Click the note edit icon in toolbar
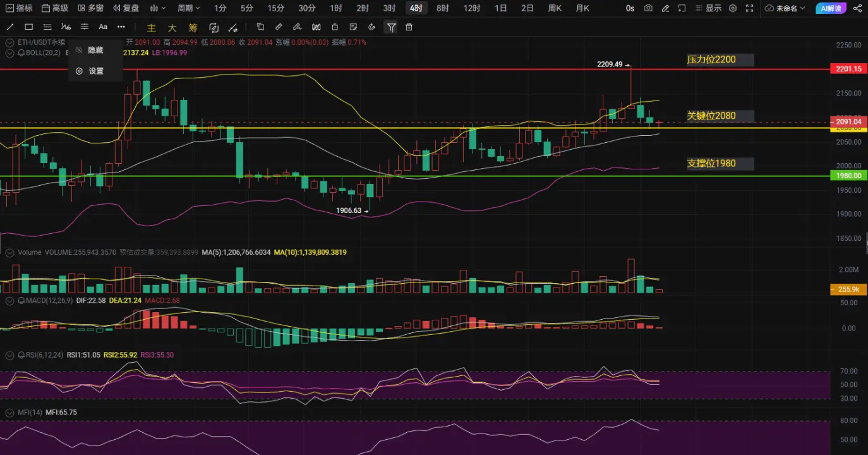 coord(353,27)
